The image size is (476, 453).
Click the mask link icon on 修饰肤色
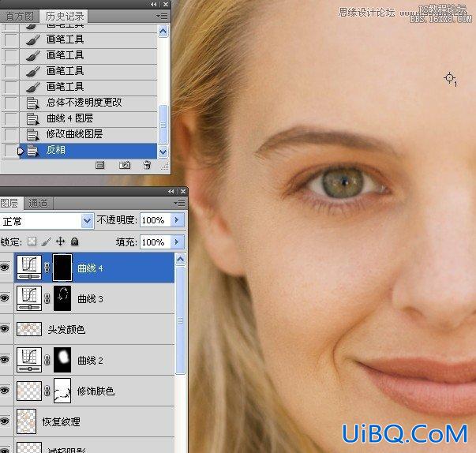pyautogui.click(x=47, y=391)
